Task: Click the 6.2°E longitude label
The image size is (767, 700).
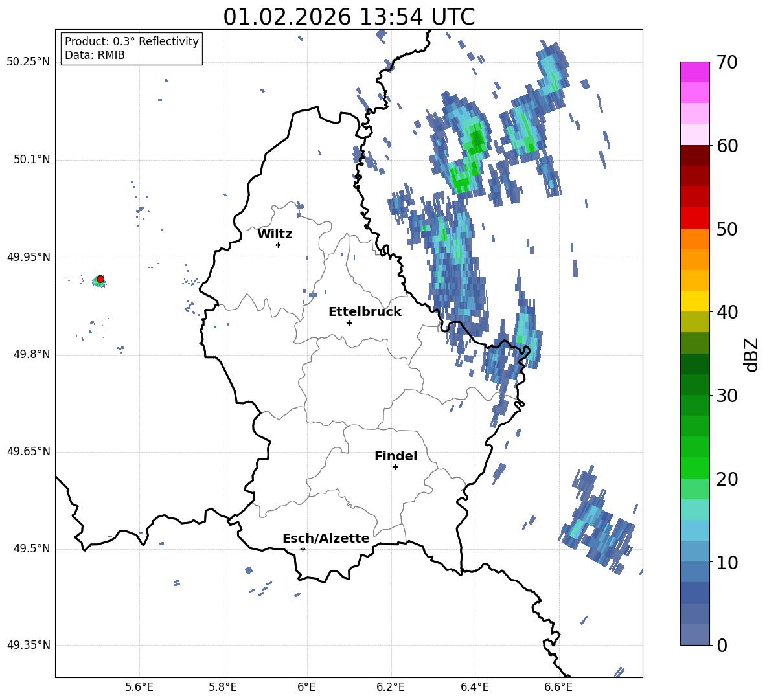Action: (391, 687)
